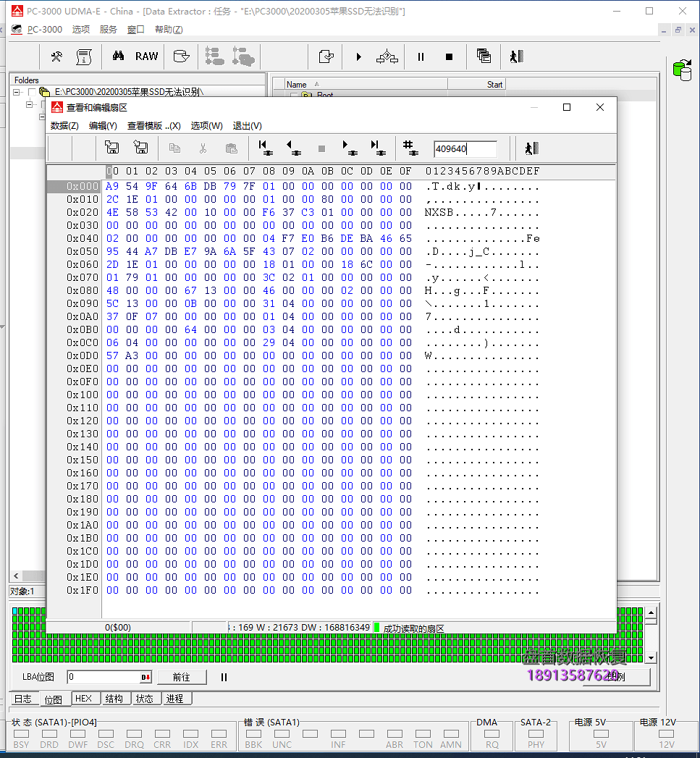Select the RAW recovery button
700x758 pixels.
click(x=146, y=56)
